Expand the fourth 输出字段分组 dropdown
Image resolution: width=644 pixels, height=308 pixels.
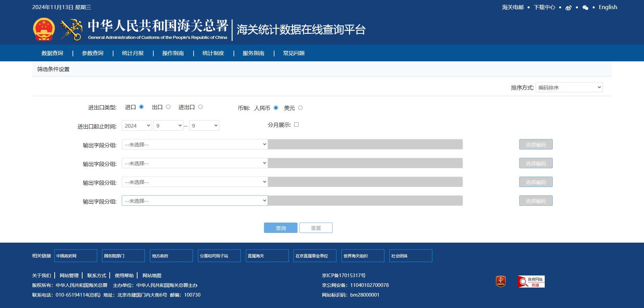click(195, 201)
